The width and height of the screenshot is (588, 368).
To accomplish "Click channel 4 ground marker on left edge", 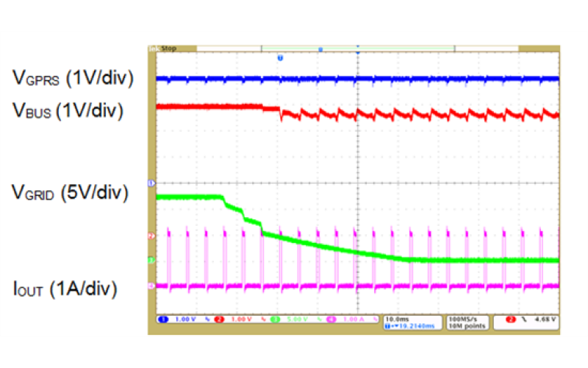I will (151, 286).
